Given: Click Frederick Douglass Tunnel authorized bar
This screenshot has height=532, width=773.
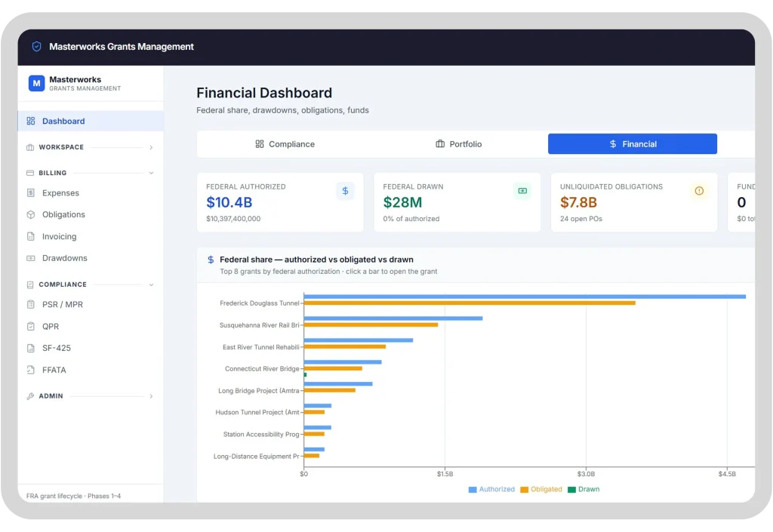Looking at the screenshot, I should pyautogui.click(x=525, y=297).
